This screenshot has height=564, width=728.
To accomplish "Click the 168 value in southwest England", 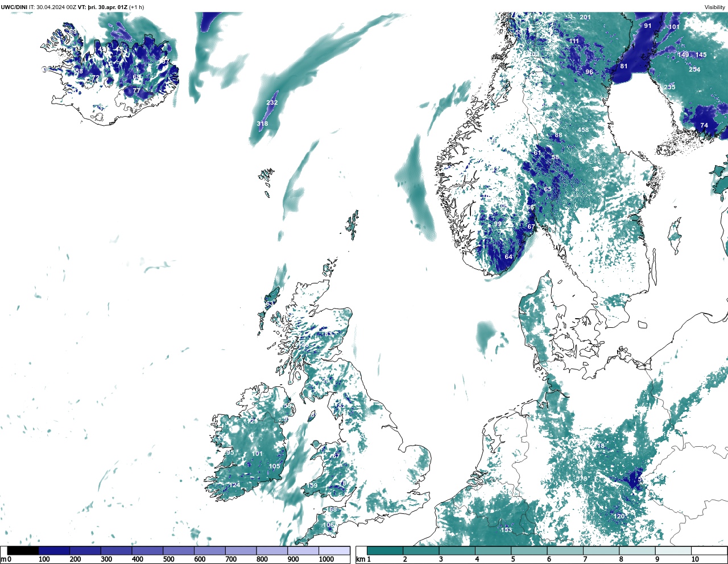I will (332, 509).
